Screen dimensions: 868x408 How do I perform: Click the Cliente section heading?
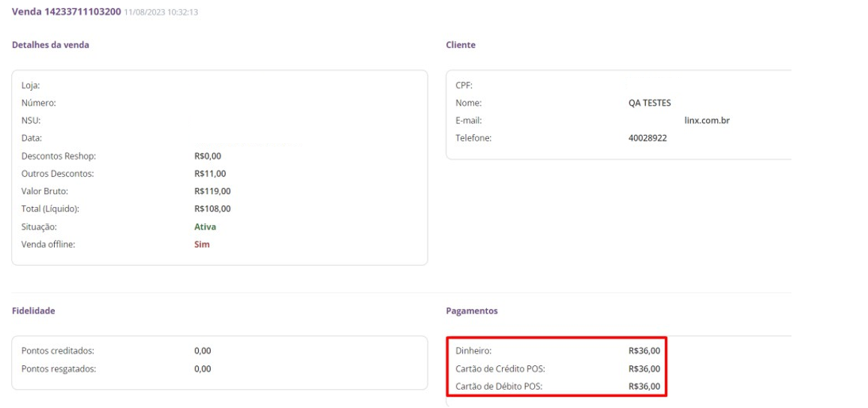tap(460, 45)
